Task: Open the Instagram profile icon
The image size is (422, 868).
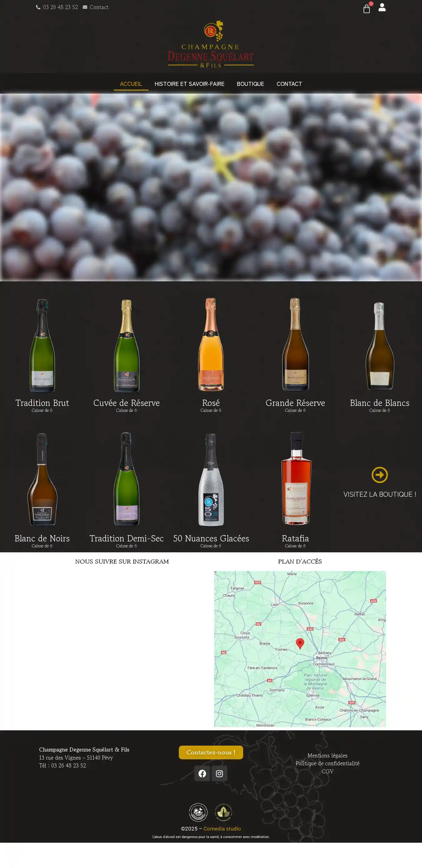Action: tap(219, 773)
